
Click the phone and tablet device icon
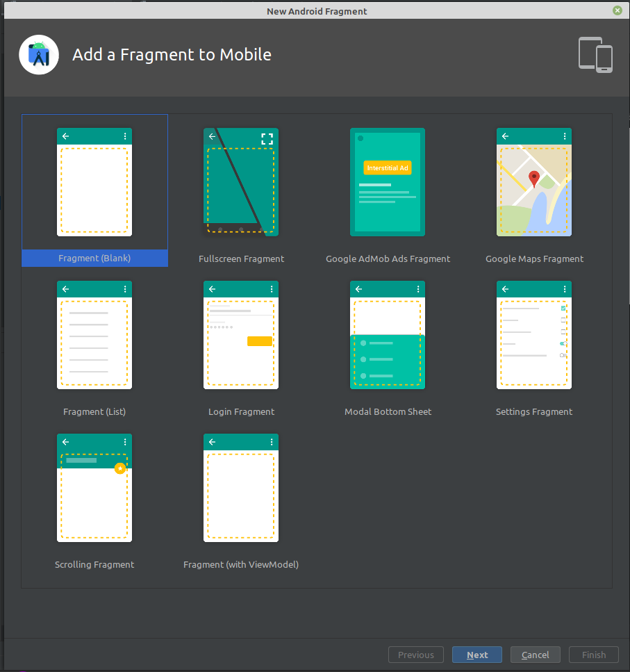[x=595, y=55]
